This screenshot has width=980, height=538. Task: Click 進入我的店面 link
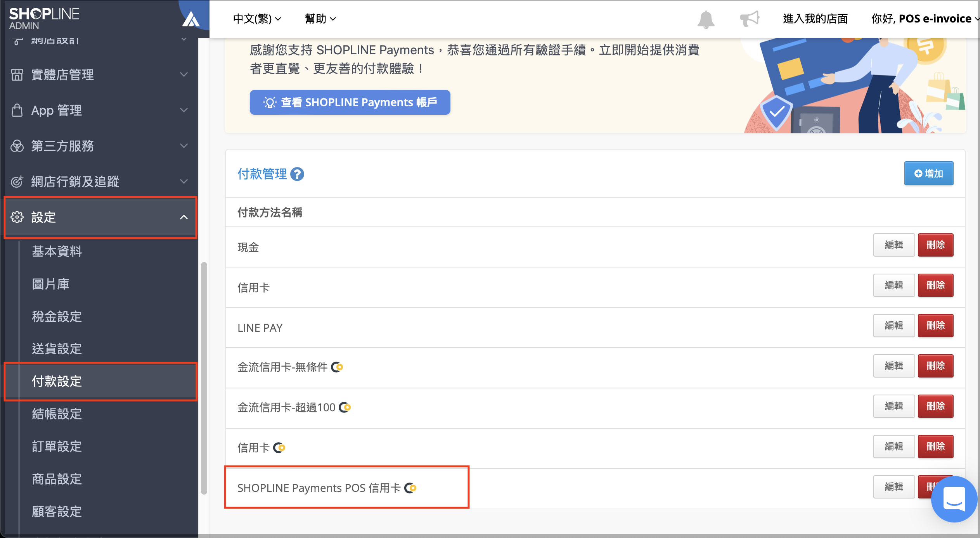click(x=815, y=19)
